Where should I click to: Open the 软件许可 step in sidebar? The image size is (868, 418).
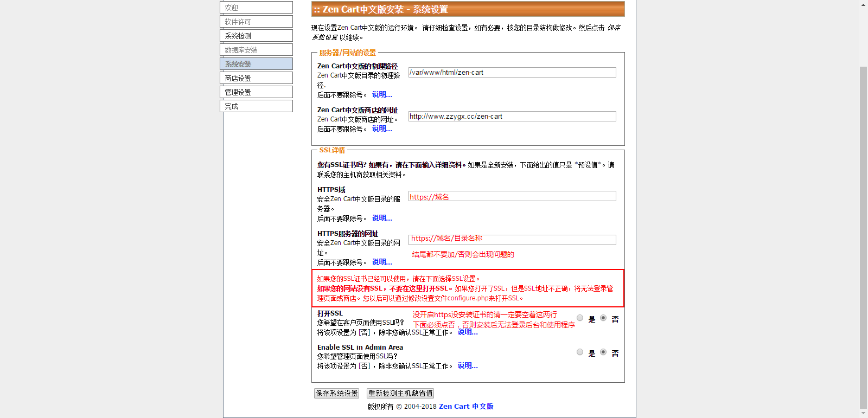256,22
